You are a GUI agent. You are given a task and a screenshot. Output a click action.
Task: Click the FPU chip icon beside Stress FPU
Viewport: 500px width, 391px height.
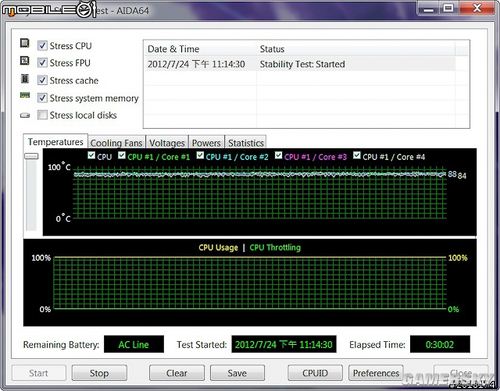25,61
